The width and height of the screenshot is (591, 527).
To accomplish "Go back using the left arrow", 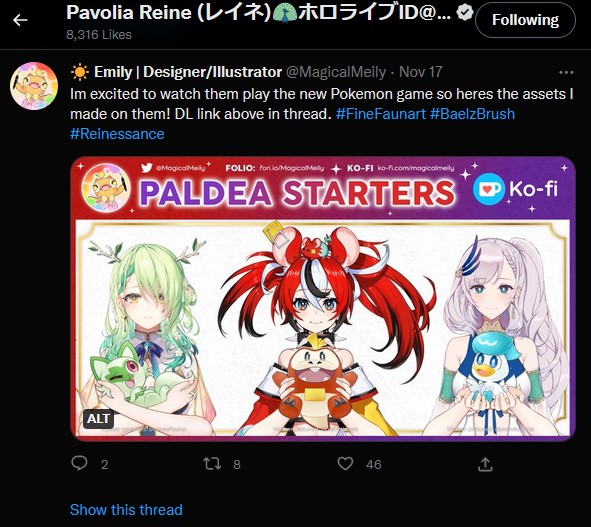I will click(x=20, y=20).
